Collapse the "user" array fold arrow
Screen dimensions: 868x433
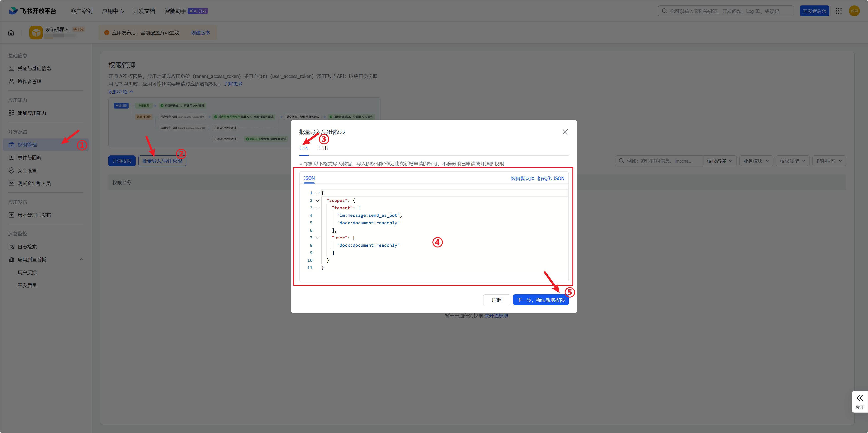(317, 238)
